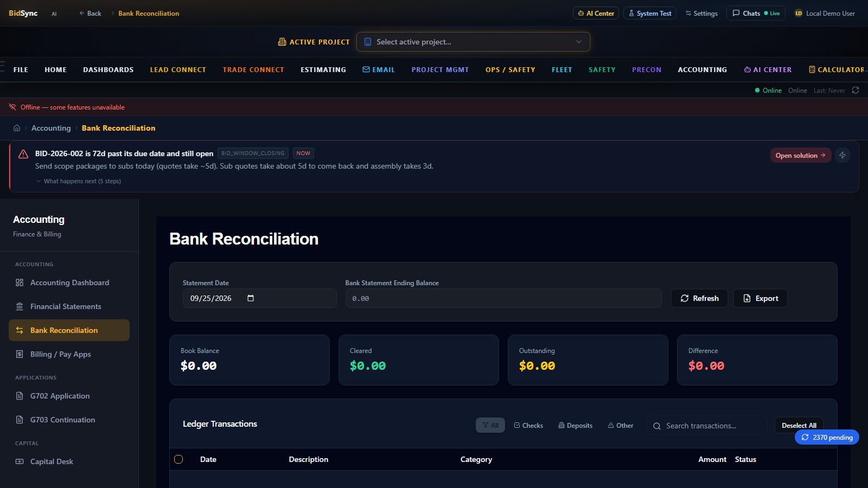Click the LD user avatar icon
Viewport: 868px width, 488px height.
coord(799,13)
